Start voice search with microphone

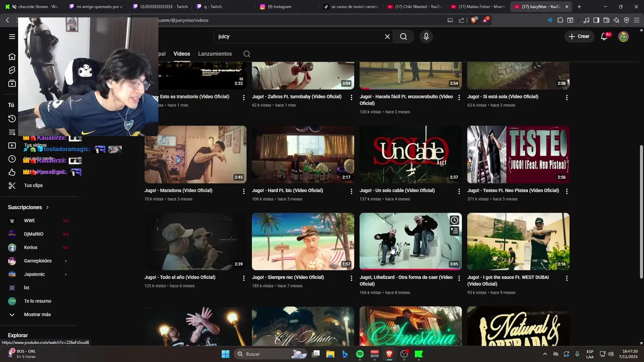click(x=426, y=37)
